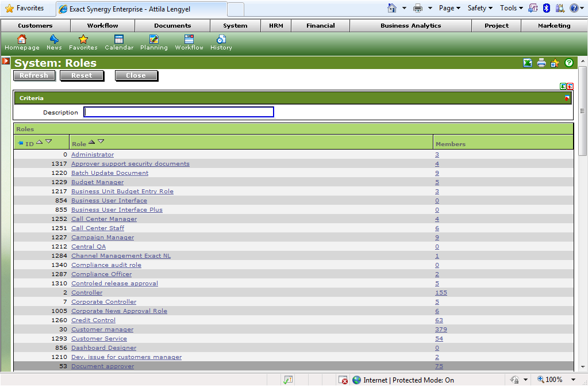The image size is (588, 386).
Task: Print the System: Roles page using header printer icon
Action: [x=541, y=63]
